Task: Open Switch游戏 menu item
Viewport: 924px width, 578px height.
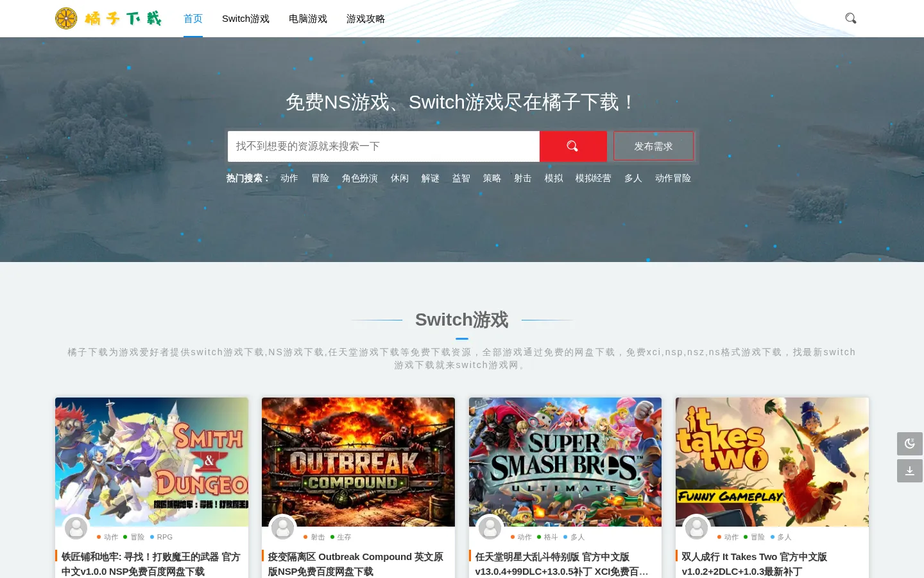Action: coord(246,19)
